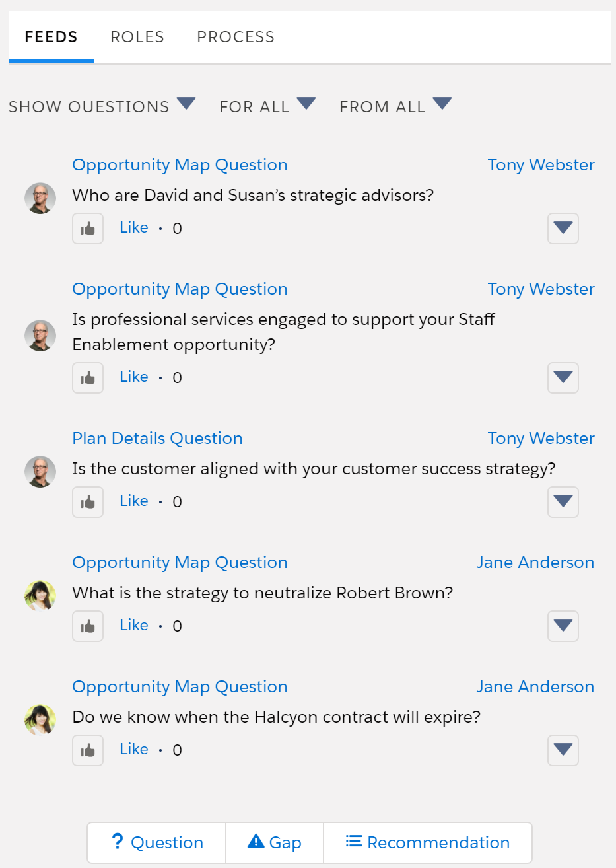Click thumbs-up icon on Halcyon contract question
Image resolution: width=616 pixels, height=868 pixels.
88,750
